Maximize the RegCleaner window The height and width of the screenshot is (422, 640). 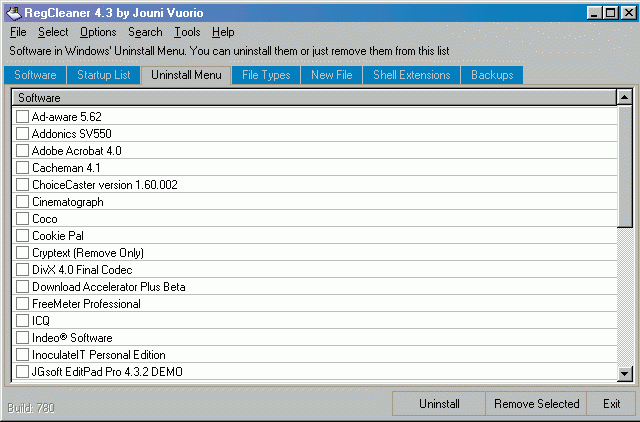(611, 13)
